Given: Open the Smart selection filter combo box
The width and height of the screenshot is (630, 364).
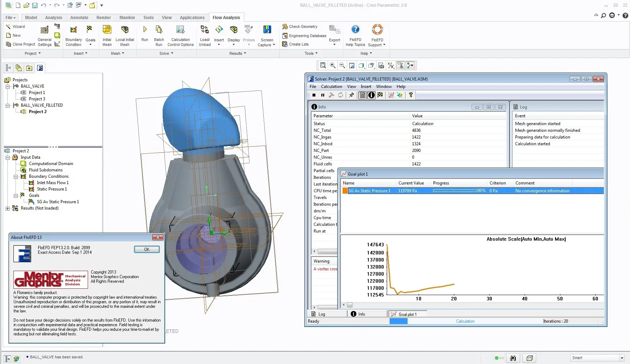Looking at the screenshot, I should [597, 358].
